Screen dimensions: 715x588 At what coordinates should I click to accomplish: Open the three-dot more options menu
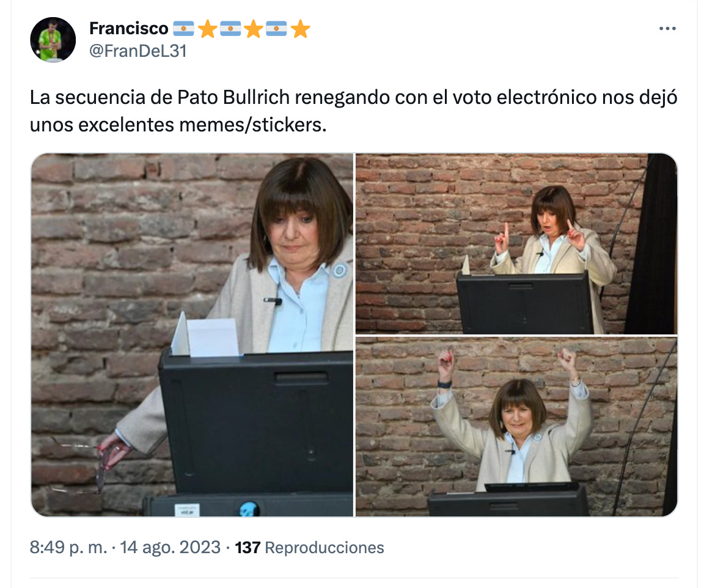(667, 28)
